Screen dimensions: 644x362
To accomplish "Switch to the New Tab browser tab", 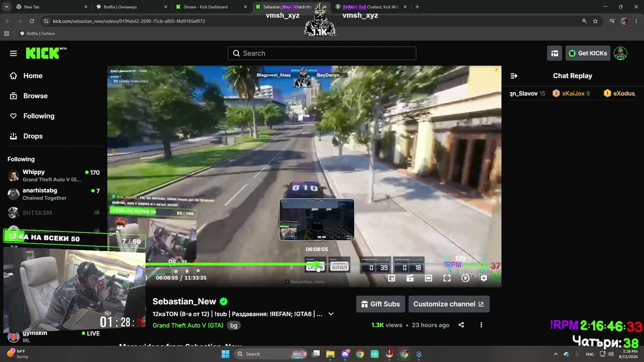I will (51, 7).
